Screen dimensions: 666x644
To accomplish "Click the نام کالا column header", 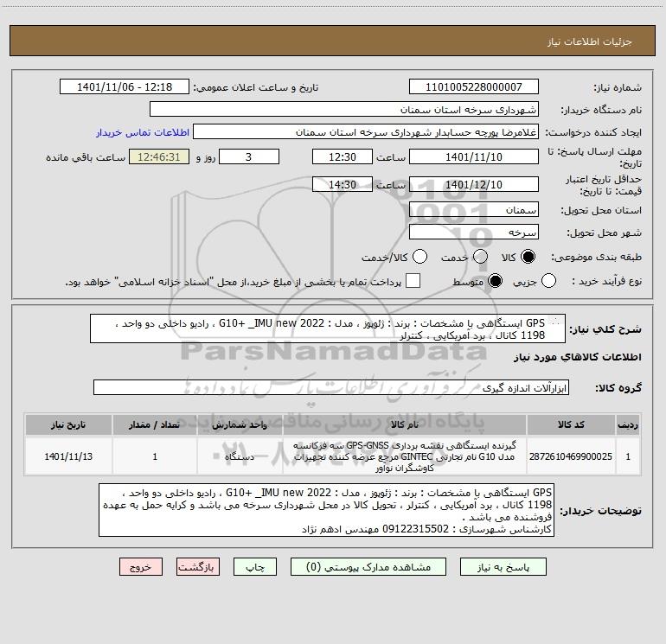I will tap(405, 424).
